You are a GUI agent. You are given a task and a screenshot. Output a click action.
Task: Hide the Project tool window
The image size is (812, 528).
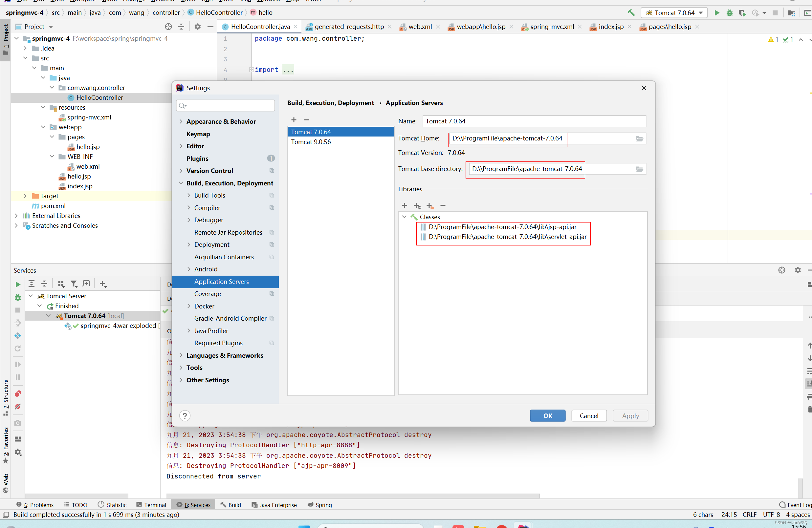point(210,27)
